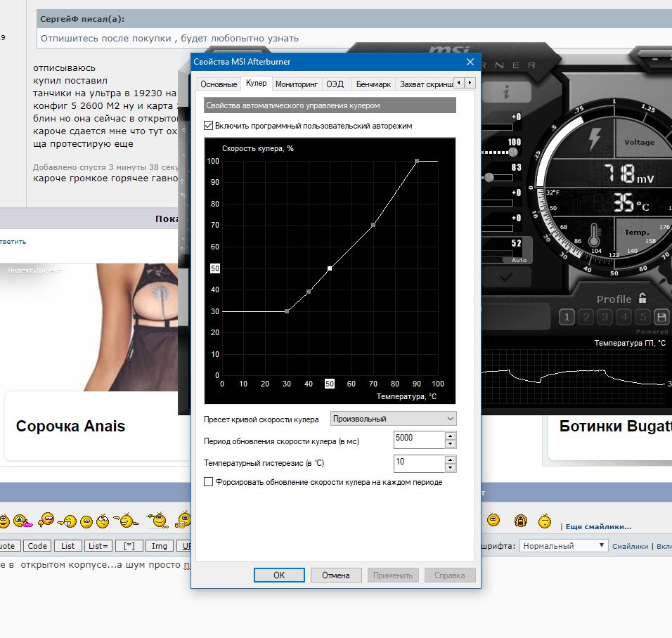Select Afterburner profile slot 1
672x638 pixels.
tap(567, 317)
